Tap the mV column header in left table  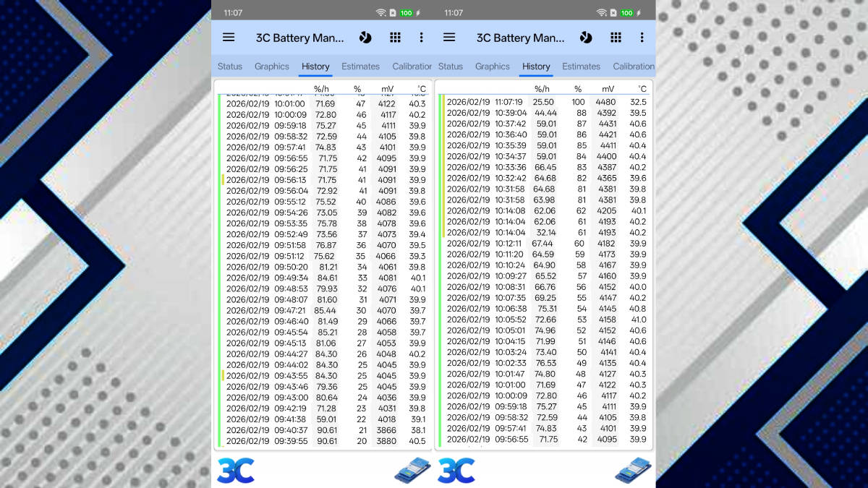tap(387, 89)
